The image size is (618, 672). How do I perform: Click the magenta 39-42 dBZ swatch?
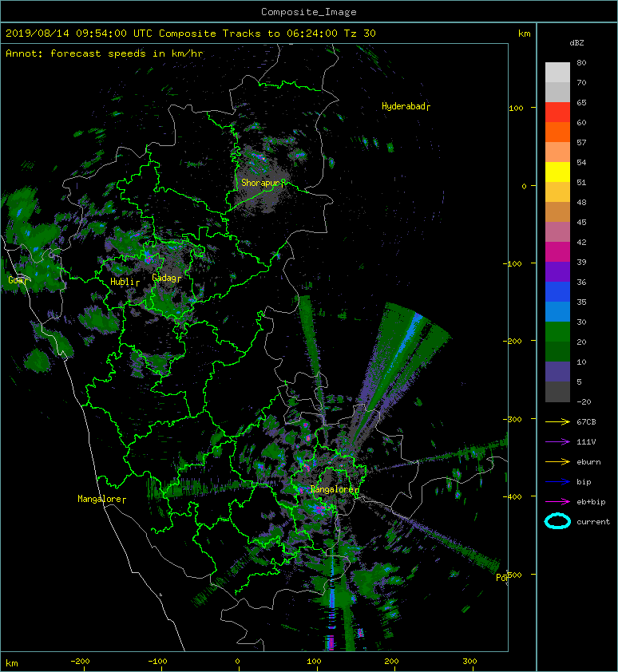point(557,251)
